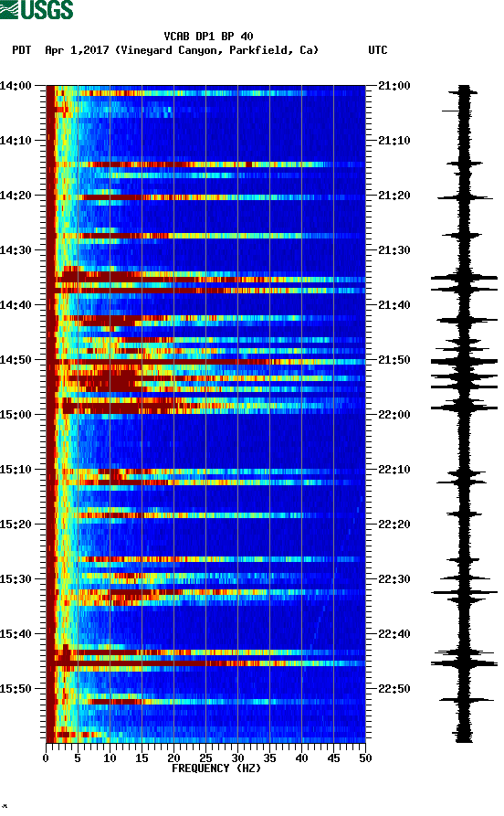This screenshot has width=504, height=816.
Task: Click the 25 Hz frequency axis label
Action: [205, 758]
